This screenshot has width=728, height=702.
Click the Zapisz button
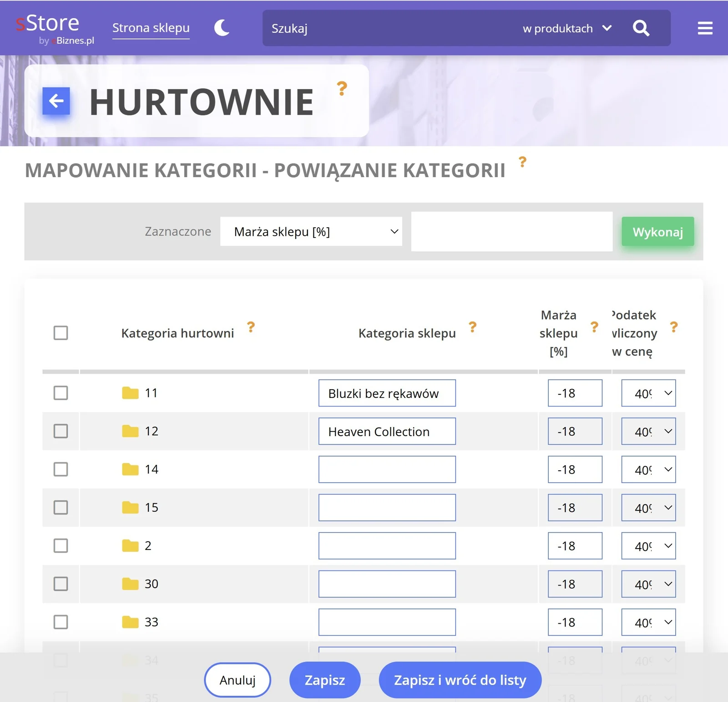325,680
